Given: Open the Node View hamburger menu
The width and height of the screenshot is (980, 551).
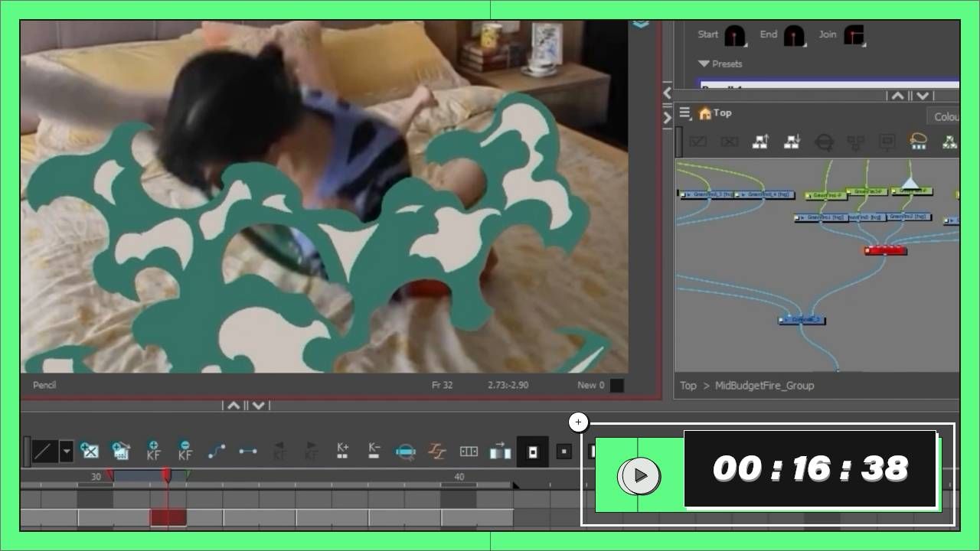Looking at the screenshot, I should point(684,113).
